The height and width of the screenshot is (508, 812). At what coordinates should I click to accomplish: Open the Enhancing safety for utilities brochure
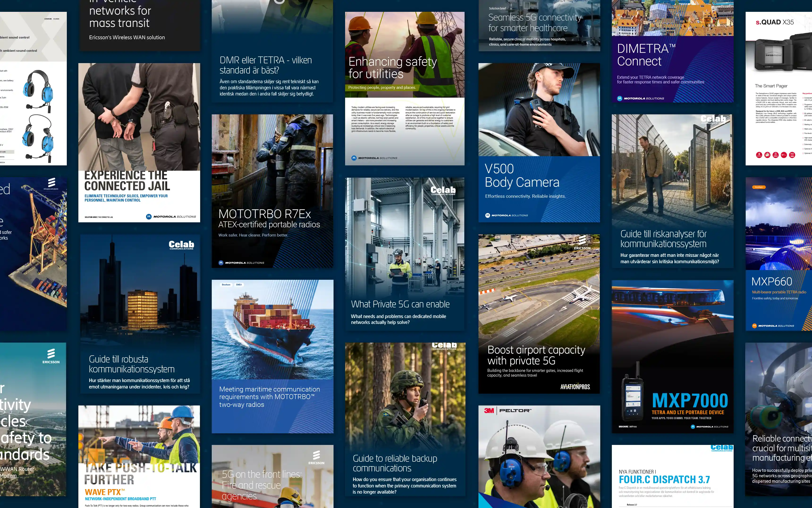[x=405, y=89]
